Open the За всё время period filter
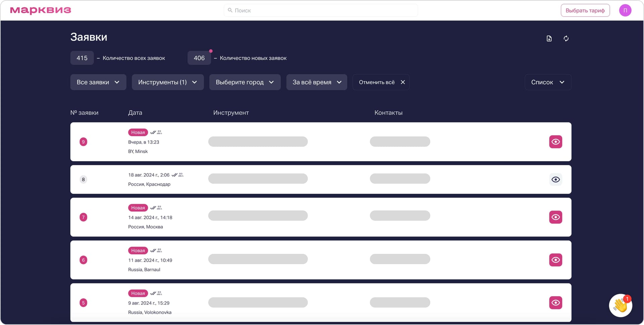Image resolution: width=644 pixels, height=325 pixels. pyautogui.click(x=316, y=82)
